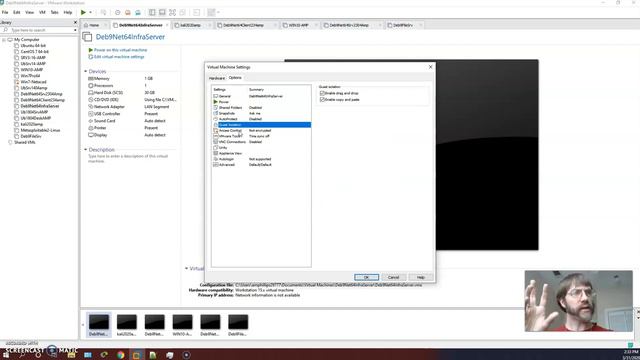Toggle the thumbnail bar view icon
The width and height of the screenshot is (640, 360).
click(162, 13)
